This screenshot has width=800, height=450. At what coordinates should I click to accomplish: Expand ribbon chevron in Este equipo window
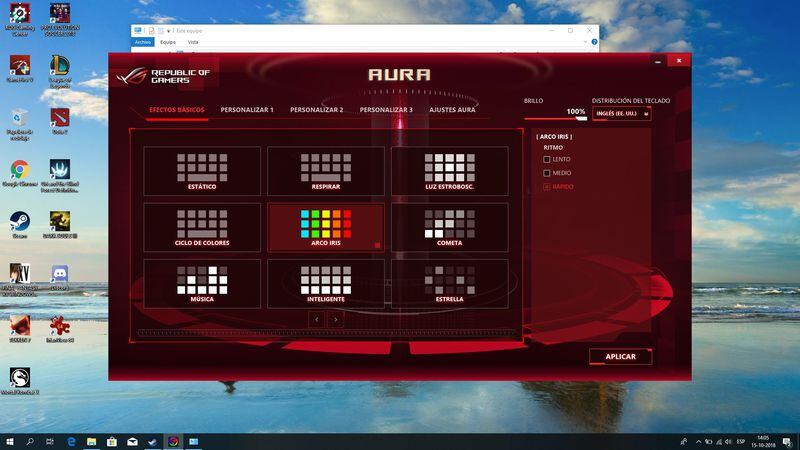pos(585,42)
